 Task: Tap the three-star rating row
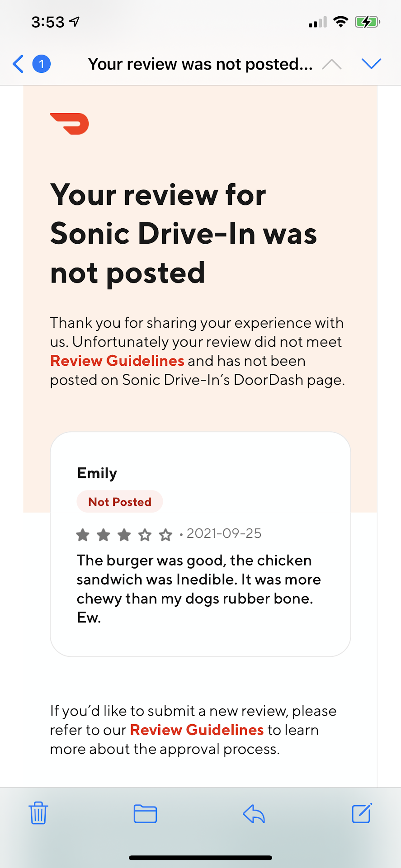(x=124, y=535)
